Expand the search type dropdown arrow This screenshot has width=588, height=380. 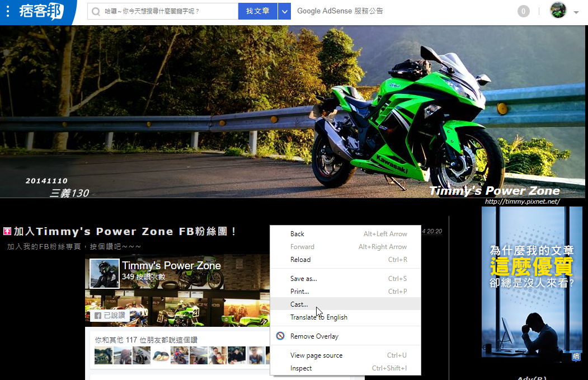285,11
